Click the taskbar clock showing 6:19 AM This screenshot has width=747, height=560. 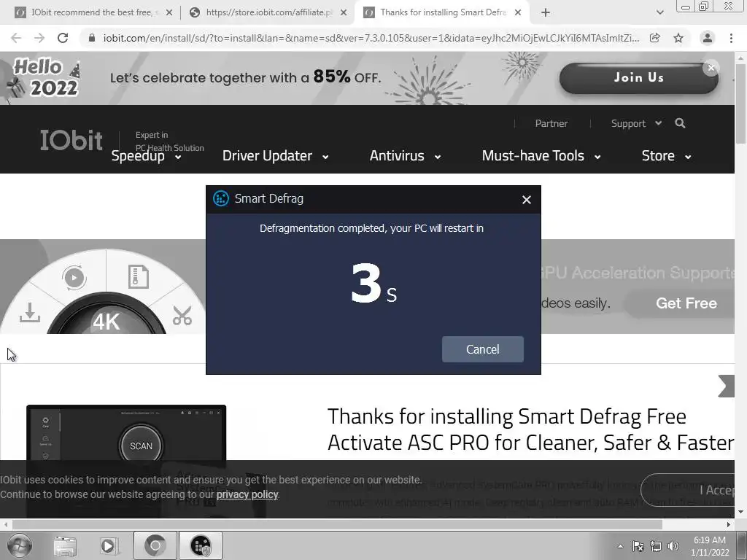(710, 546)
